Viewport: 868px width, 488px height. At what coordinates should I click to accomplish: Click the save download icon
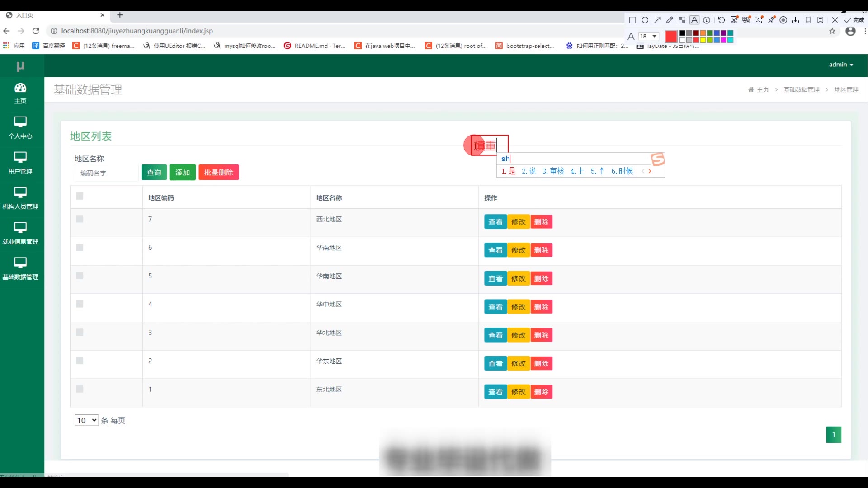coord(796,20)
